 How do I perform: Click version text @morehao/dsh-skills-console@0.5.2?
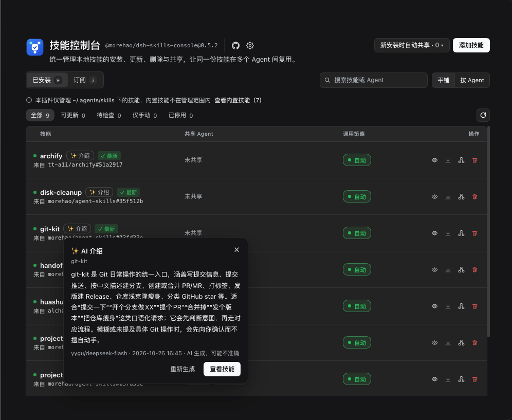[x=161, y=45]
